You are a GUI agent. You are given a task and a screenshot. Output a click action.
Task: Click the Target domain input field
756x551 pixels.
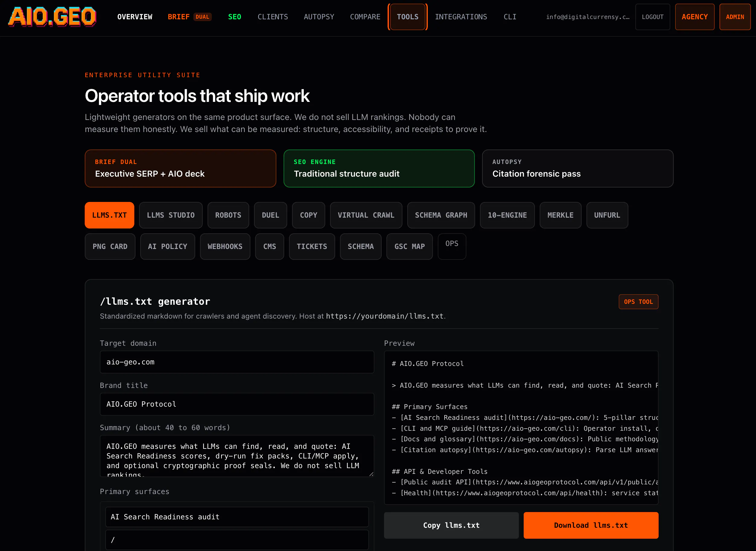click(237, 362)
